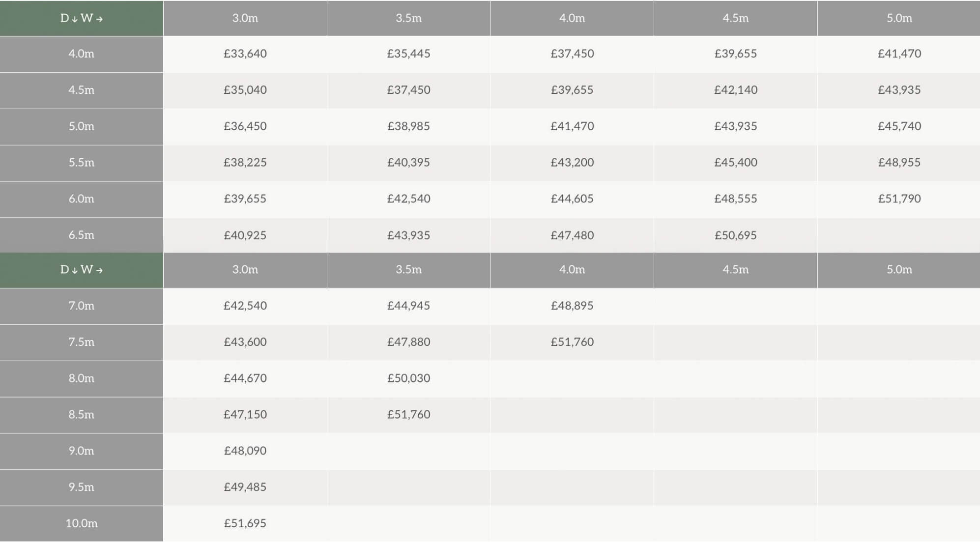Select the 10.0m depth row header
This screenshot has width=980, height=542.
[81, 523]
